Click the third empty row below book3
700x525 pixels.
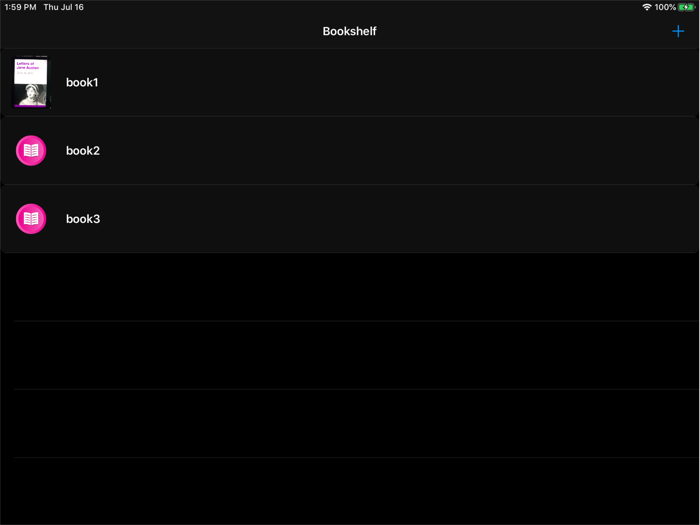pos(350,423)
